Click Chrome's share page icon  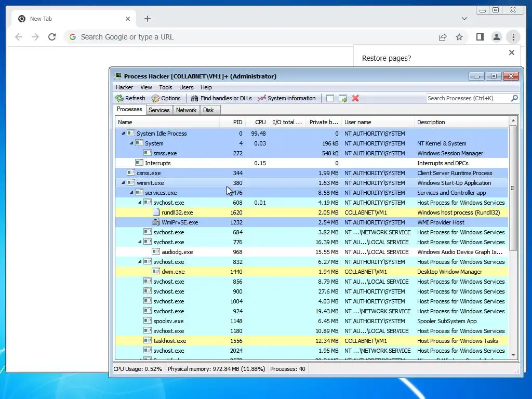click(443, 37)
